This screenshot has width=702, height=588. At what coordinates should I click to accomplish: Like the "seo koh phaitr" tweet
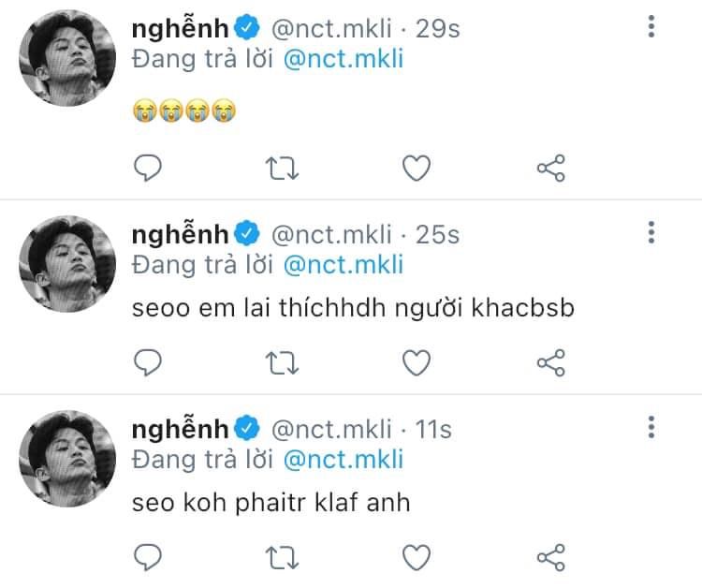pos(416,558)
